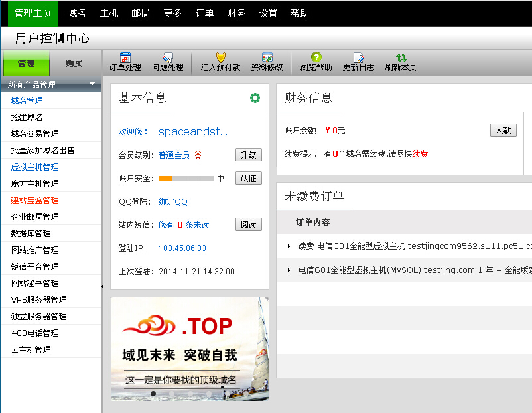Screen dimensions: 532x413
Task: Expand the 续费 电信G01 order row
Action: coord(289,246)
